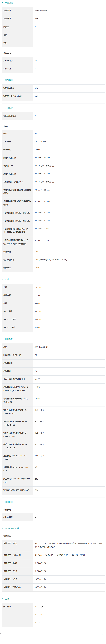Click the 每层的连接数量 row label
The width and height of the screenshot is (106, 644).
tap(10, 116)
